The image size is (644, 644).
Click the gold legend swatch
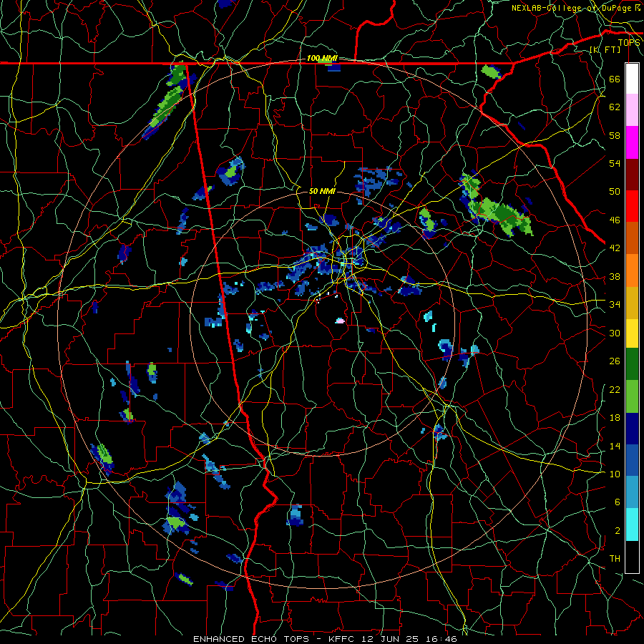pos(632,302)
